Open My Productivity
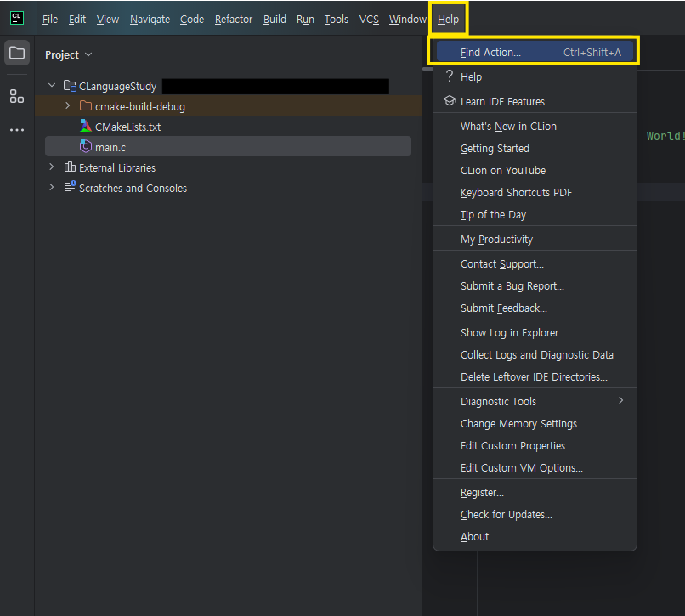685x616 pixels. pyautogui.click(x=535, y=239)
